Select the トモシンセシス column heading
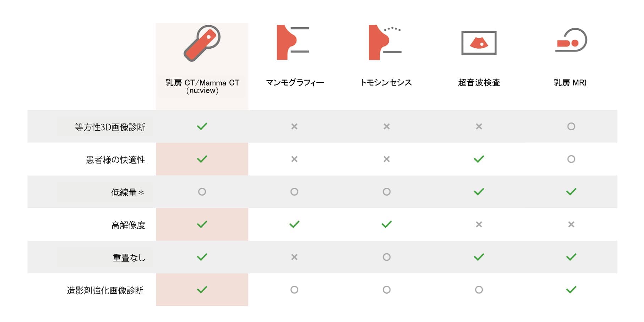The image size is (644, 322). (386, 83)
